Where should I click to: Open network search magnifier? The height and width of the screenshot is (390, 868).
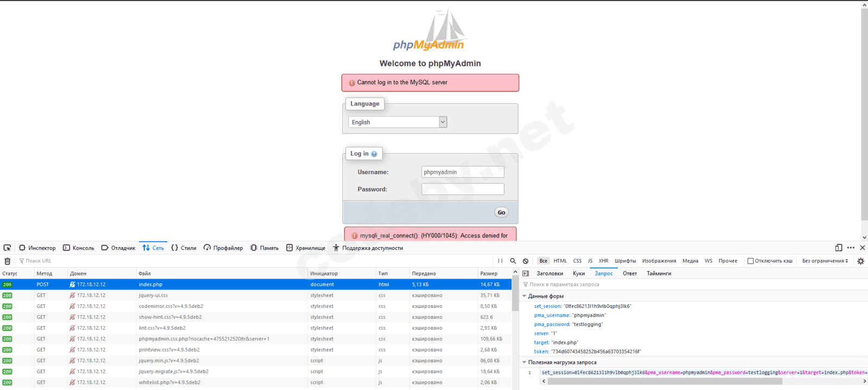coord(513,261)
